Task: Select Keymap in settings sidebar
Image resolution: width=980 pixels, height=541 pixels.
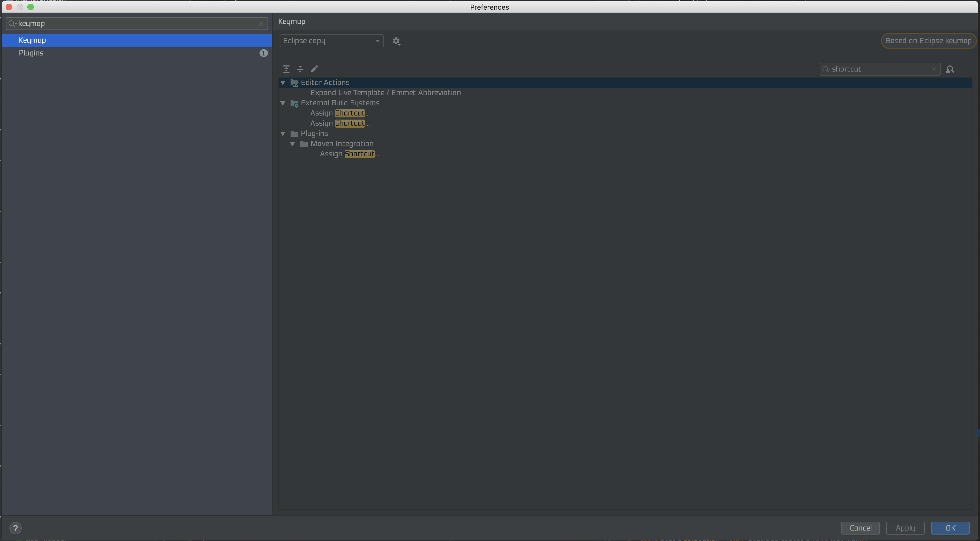Action: (x=32, y=40)
